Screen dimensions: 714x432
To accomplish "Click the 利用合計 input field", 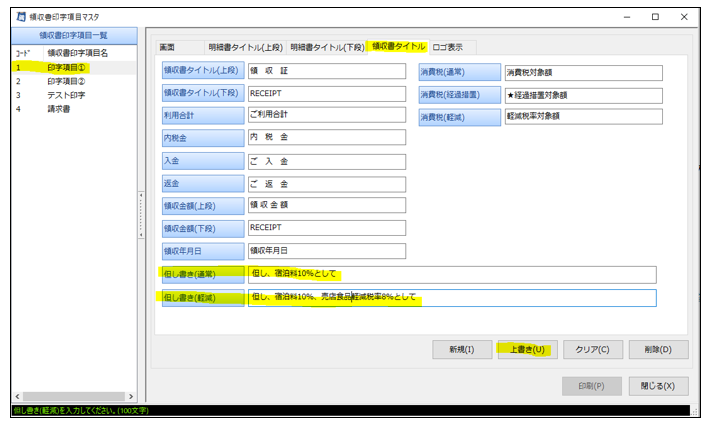I will pos(326,115).
